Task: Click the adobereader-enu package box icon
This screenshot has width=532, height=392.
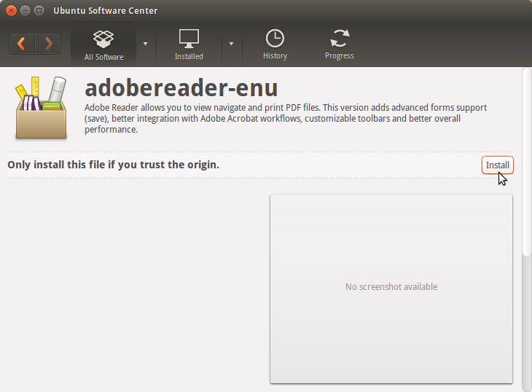Action: coord(41,108)
